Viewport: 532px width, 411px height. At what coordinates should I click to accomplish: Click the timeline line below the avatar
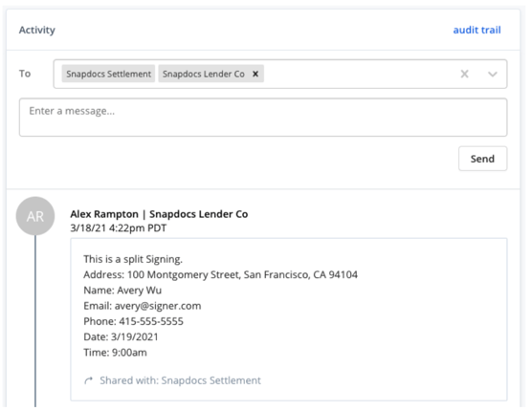click(x=35, y=321)
